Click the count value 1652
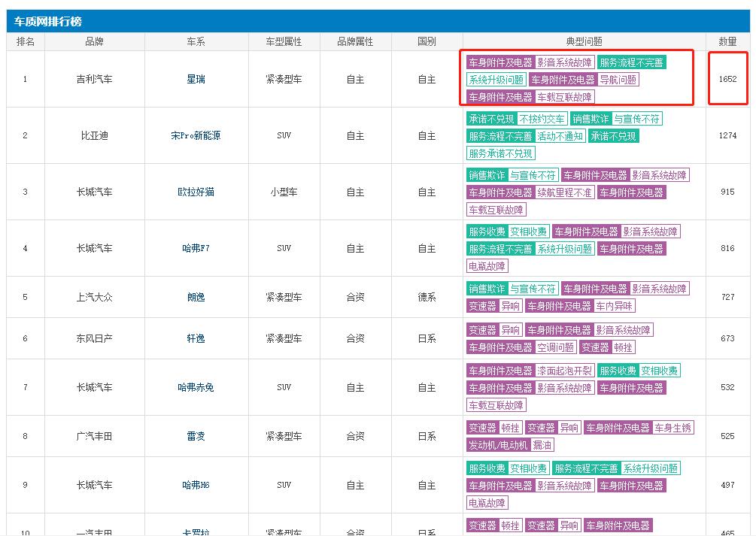This screenshot has height=536, width=756. 727,79
